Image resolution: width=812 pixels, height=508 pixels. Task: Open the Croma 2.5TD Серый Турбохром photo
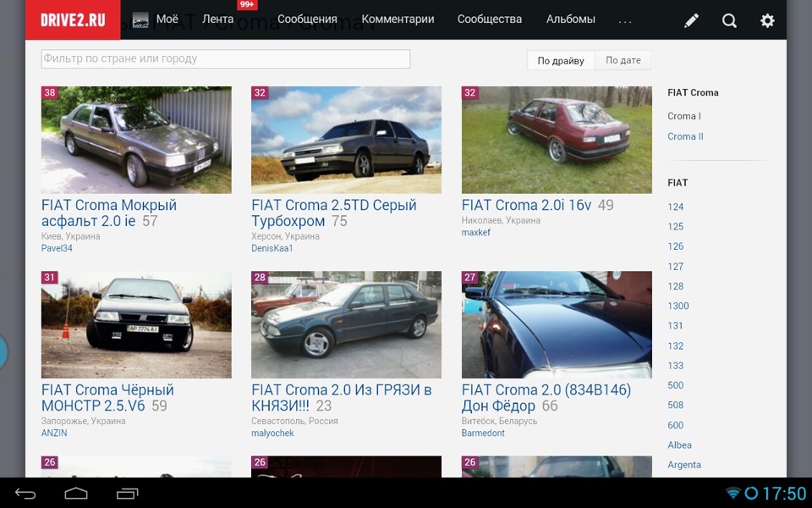[347, 140]
